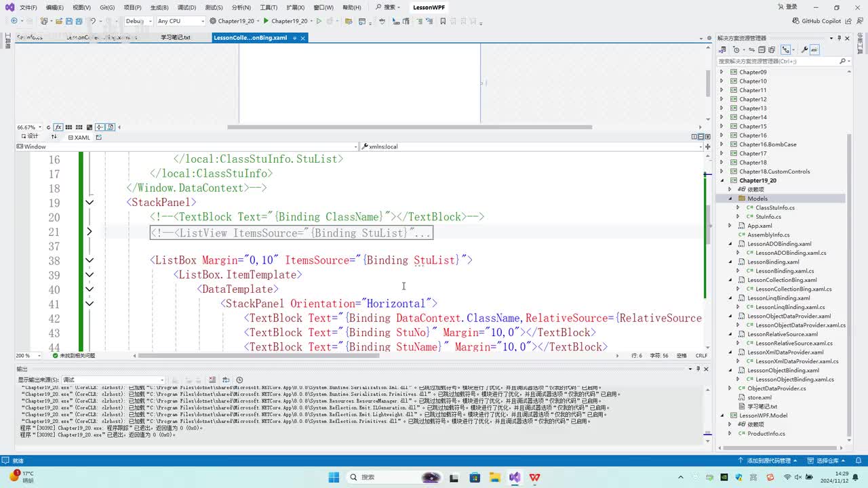Viewport: 868px width, 488px height.
Task: Close the LessonCollectionBing.xaml tab
Action: pos(303,38)
